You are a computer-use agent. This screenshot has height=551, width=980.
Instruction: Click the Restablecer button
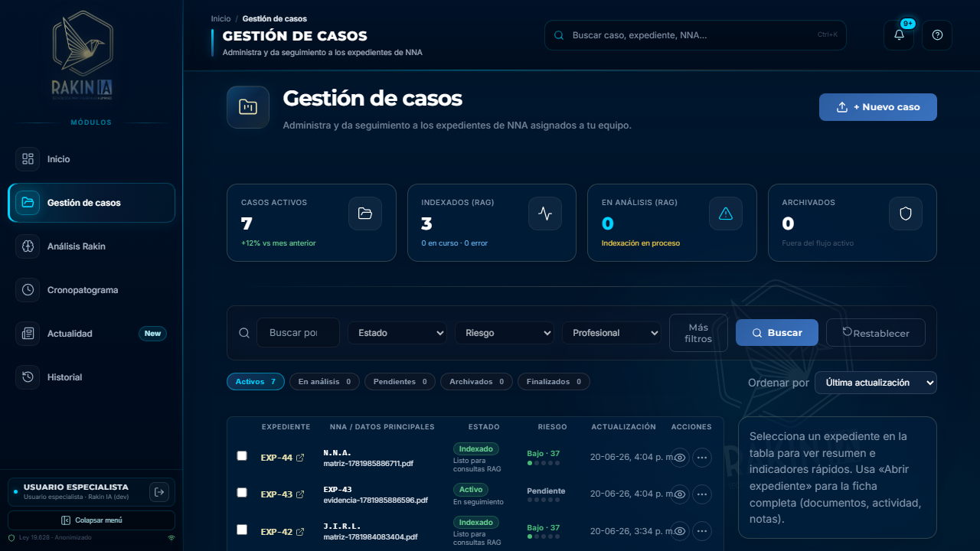point(876,333)
